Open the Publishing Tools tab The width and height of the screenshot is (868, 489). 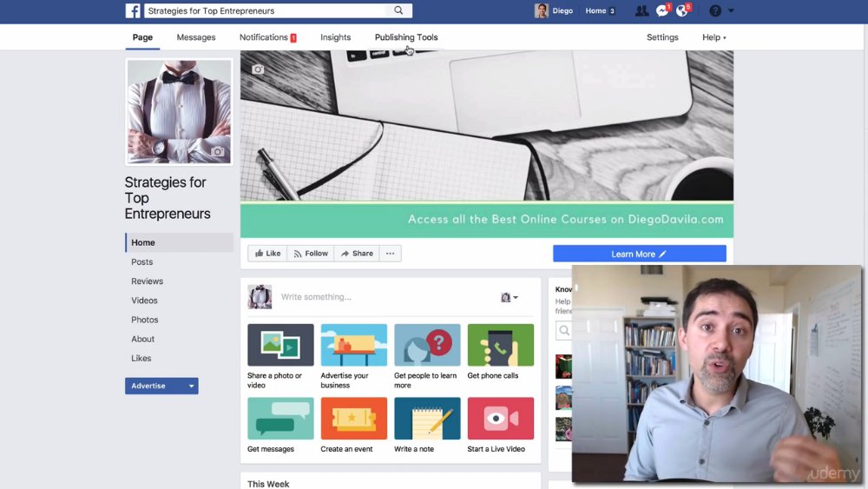coord(405,37)
